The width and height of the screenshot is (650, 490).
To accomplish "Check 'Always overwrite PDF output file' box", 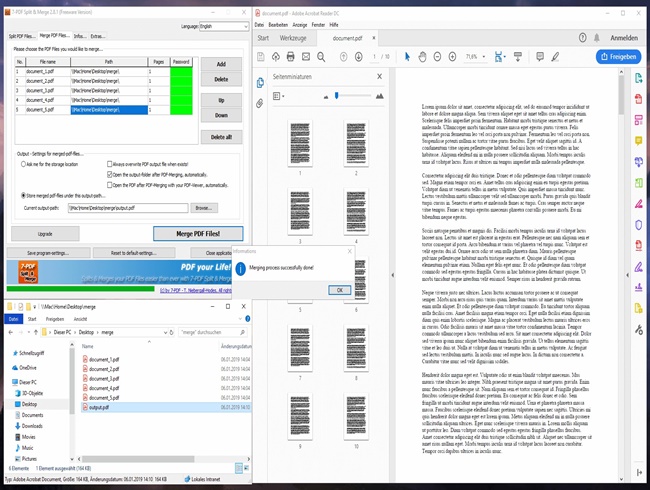I will point(109,164).
